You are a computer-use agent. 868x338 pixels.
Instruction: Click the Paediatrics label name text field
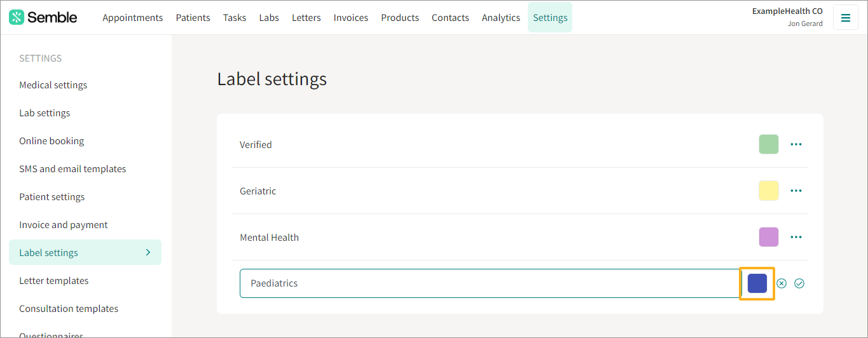click(x=490, y=283)
